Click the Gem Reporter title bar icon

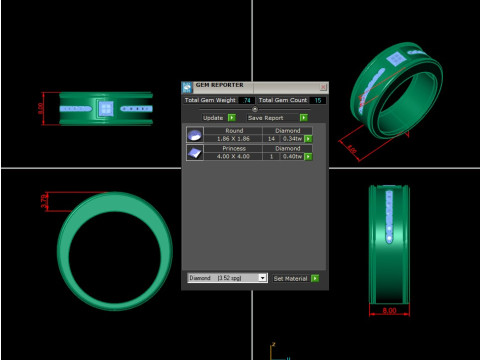(187, 87)
